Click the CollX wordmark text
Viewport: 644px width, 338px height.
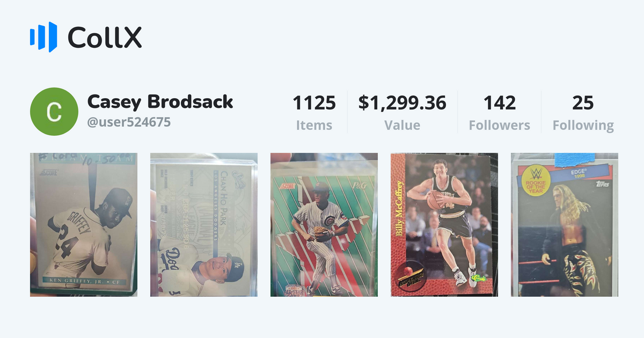pyautogui.click(x=105, y=37)
